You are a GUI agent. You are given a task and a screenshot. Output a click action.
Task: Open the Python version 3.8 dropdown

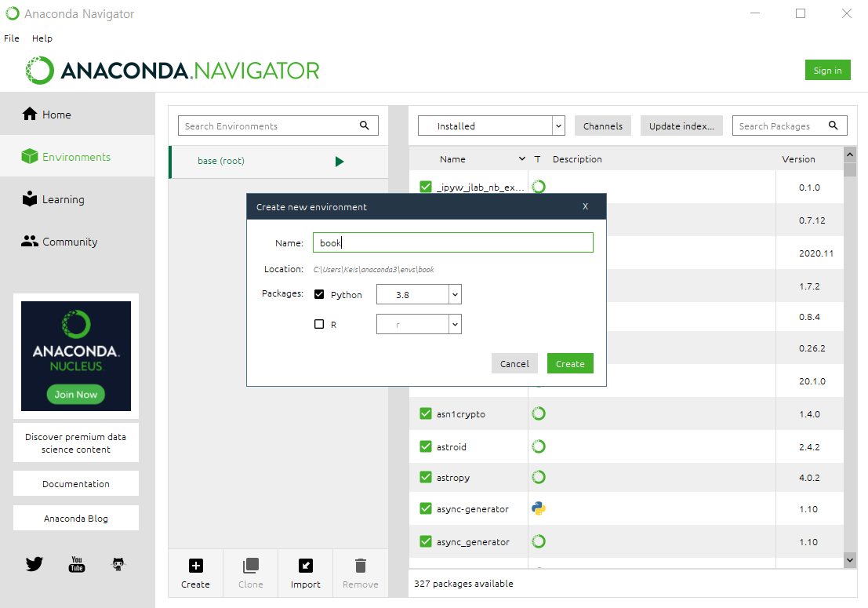(x=419, y=295)
